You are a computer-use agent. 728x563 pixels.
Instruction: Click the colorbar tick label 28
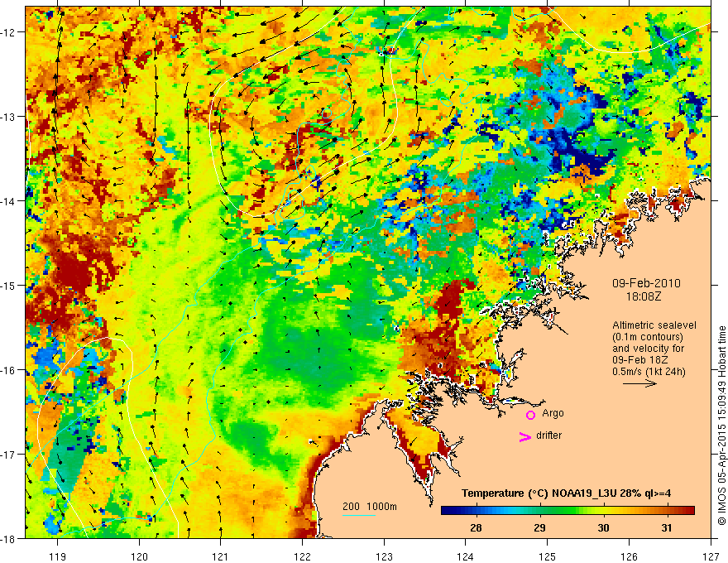point(476,528)
